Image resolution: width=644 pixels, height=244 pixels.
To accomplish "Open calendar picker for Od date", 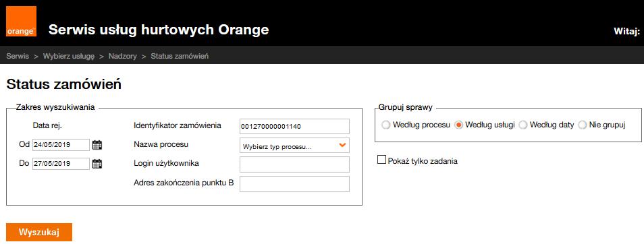I will [x=97, y=145].
